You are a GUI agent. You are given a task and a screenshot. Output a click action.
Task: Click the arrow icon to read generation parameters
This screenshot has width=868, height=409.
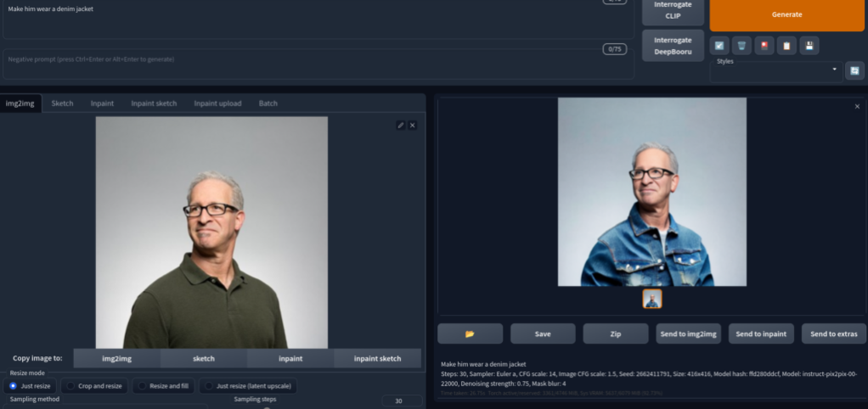click(719, 46)
